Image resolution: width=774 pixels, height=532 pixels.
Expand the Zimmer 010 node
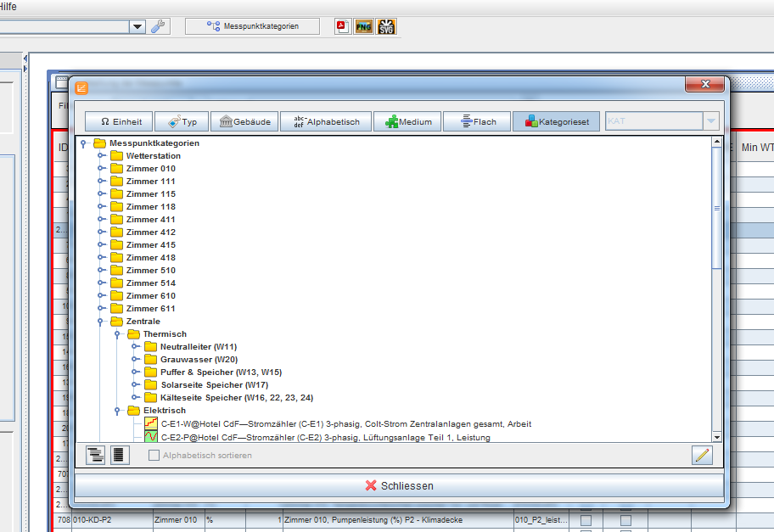(x=101, y=168)
